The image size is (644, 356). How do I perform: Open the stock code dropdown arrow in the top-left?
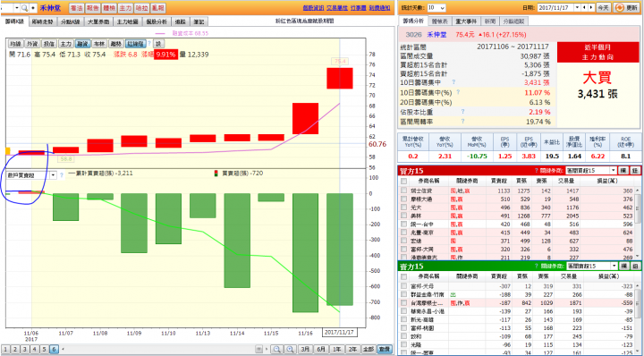[17, 7]
